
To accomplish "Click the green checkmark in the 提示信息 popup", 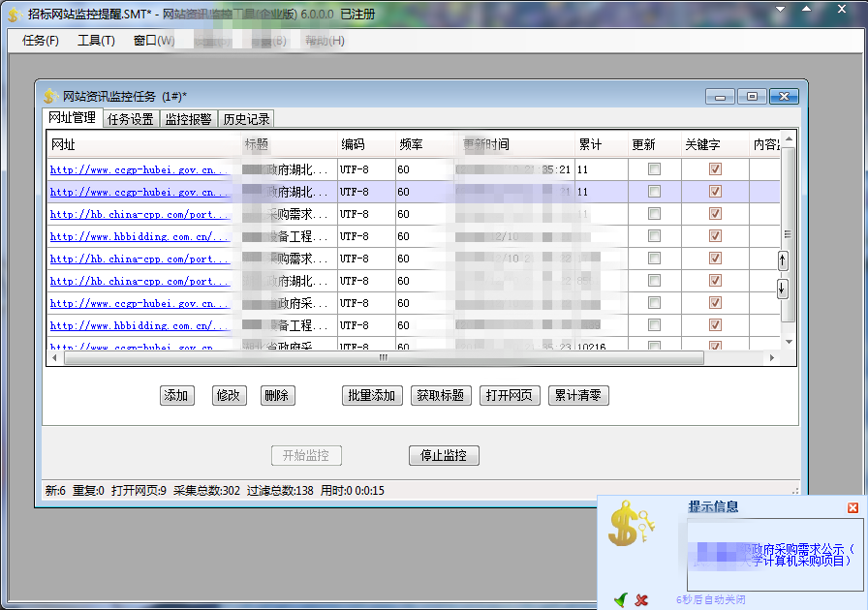I will click(x=621, y=599).
